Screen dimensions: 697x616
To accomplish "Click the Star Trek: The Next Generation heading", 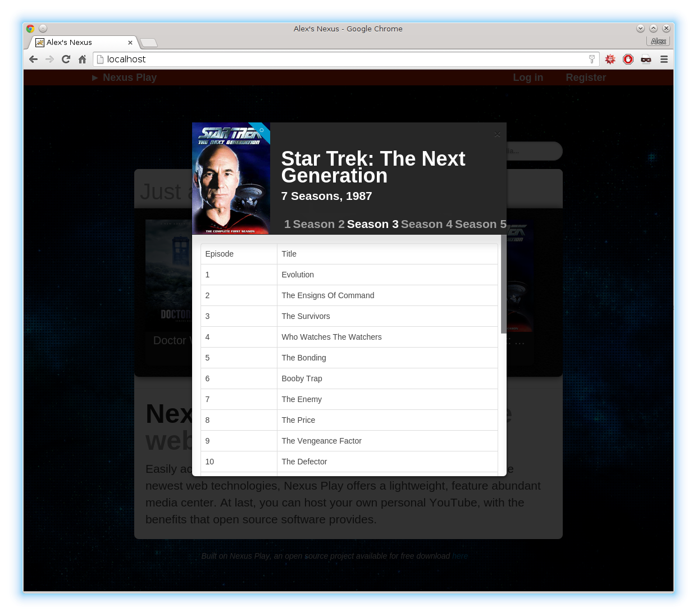I will pos(373,167).
